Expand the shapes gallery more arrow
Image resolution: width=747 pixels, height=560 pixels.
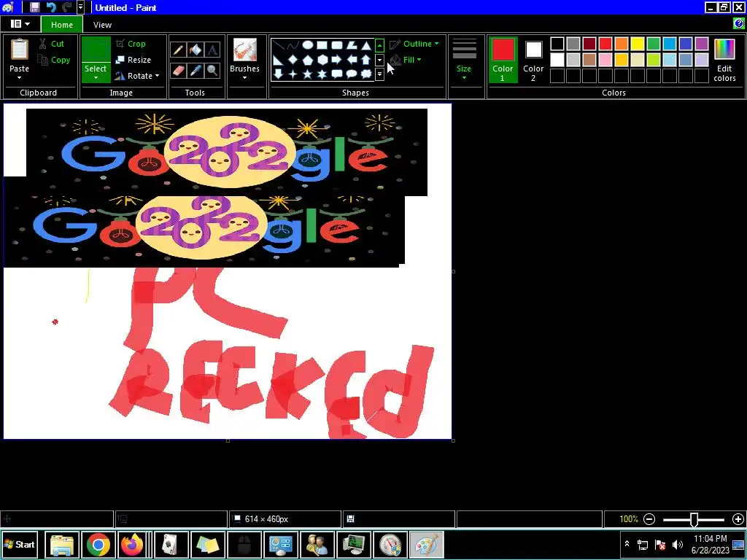tap(379, 74)
